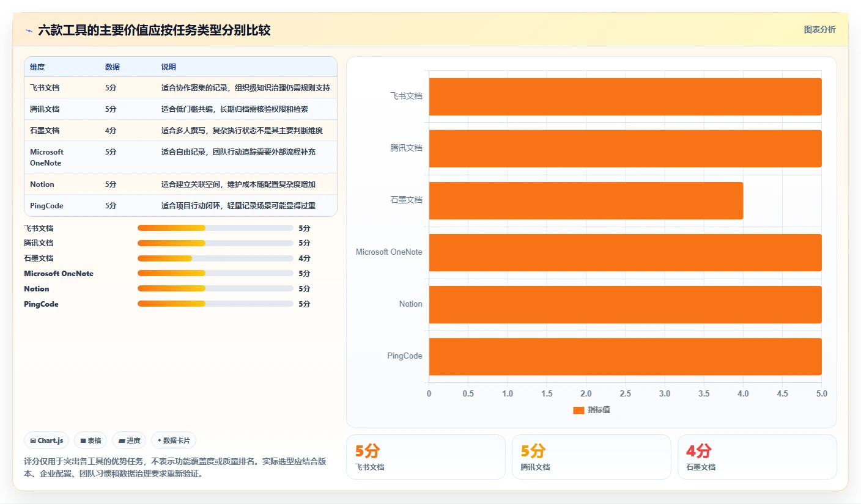Click the 石墨文档 progress bar

215,258
